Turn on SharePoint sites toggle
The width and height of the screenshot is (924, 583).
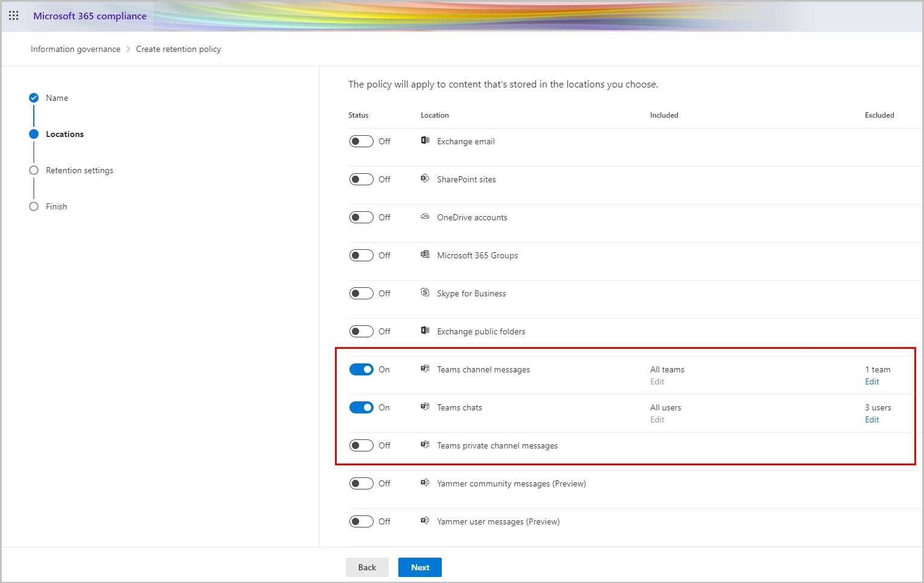click(x=361, y=179)
